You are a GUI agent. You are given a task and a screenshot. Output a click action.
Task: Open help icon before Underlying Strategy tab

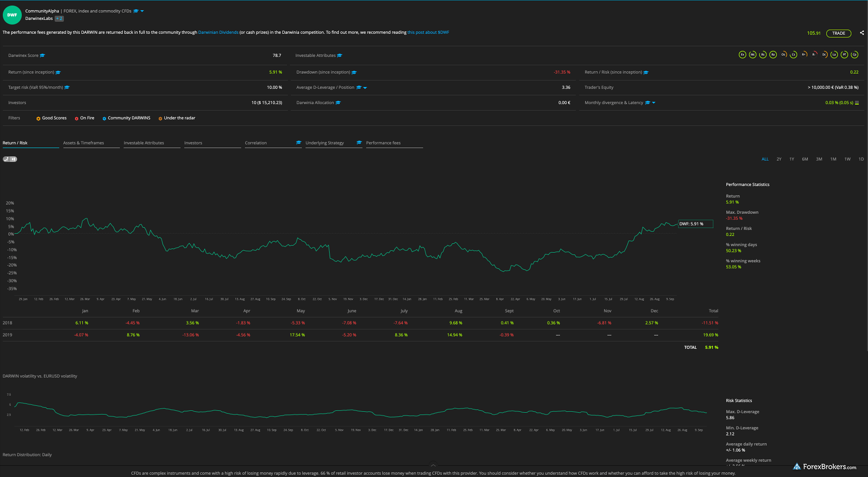pyautogui.click(x=299, y=142)
